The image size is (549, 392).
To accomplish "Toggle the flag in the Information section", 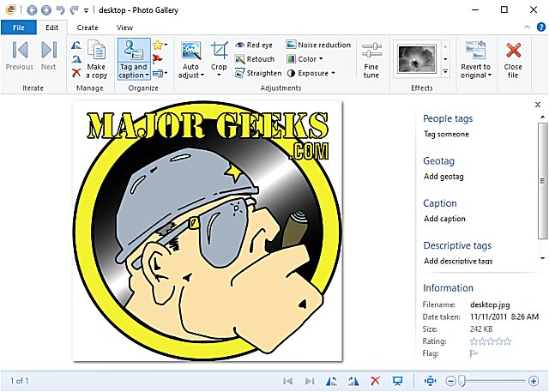I will pos(474,353).
